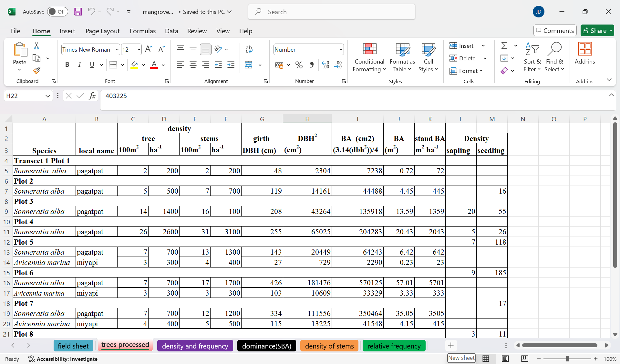This screenshot has width=620, height=364.
Task: Toggle italic formatting
Action: pyautogui.click(x=79, y=65)
